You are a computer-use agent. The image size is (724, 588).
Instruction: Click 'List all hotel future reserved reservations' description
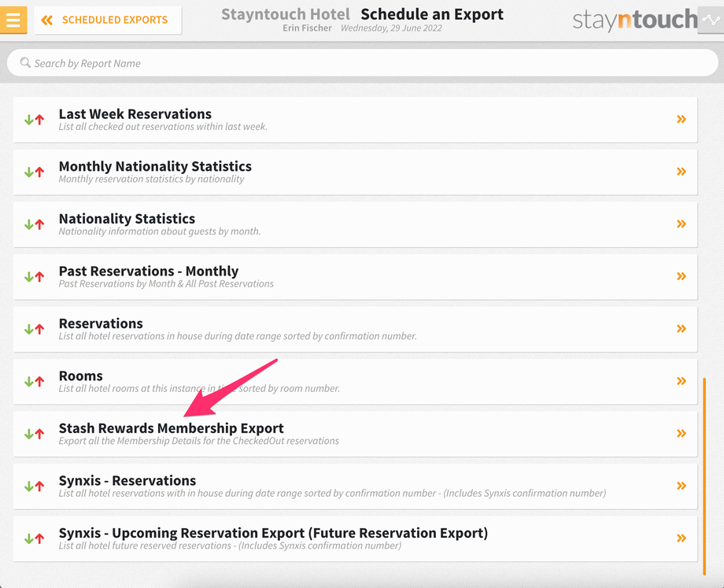click(230, 545)
